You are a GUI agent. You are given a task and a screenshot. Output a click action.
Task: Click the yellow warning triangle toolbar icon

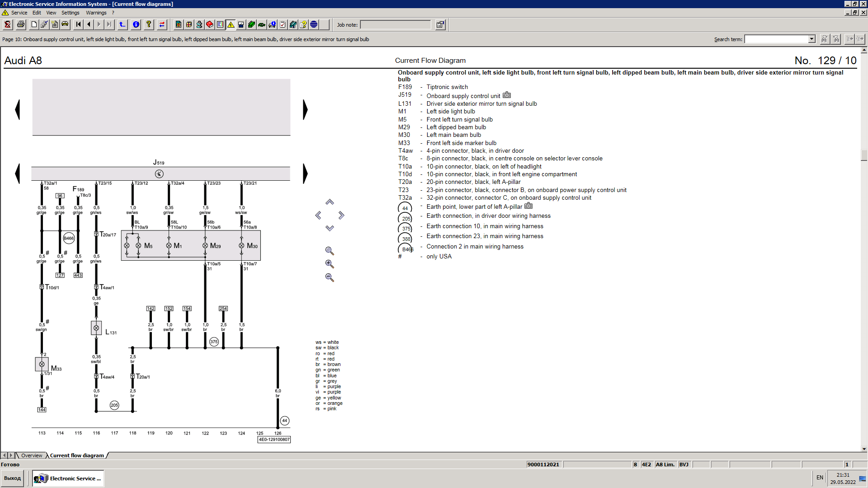tap(231, 24)
